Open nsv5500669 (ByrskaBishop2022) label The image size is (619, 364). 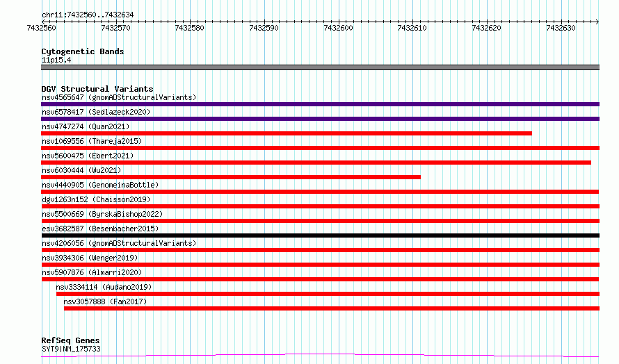coord(102,214)
